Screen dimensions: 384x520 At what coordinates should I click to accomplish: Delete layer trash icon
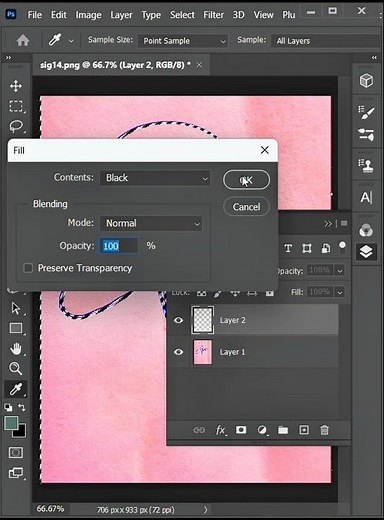pos(324,430)
